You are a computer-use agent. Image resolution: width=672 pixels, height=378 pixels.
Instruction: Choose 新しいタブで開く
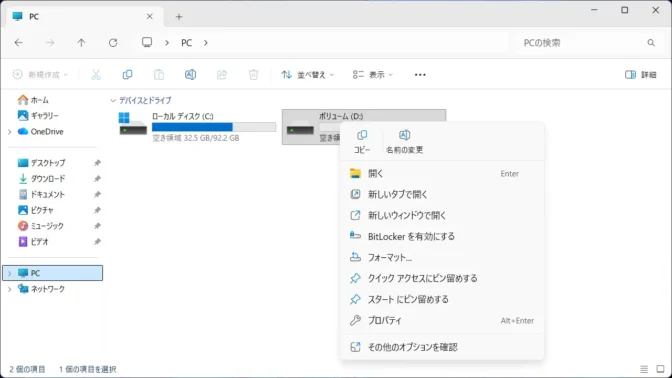[x=442, y=195]
